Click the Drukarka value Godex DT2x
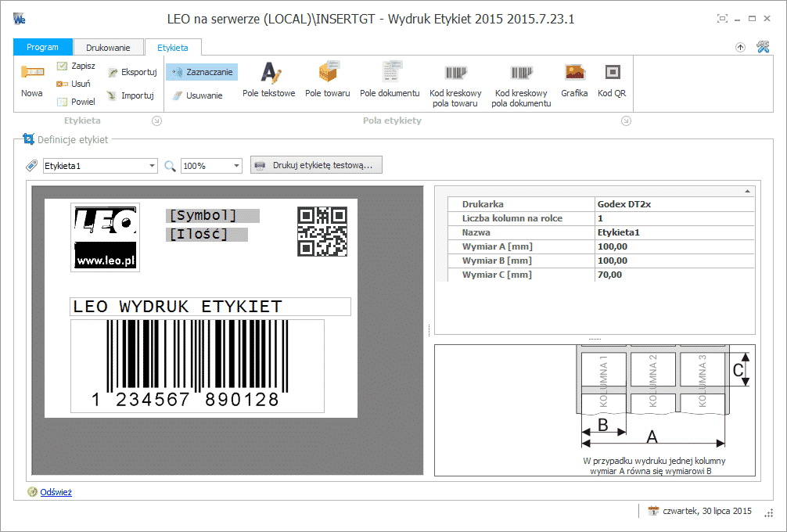The image size is (787, 532). [674, 204]
